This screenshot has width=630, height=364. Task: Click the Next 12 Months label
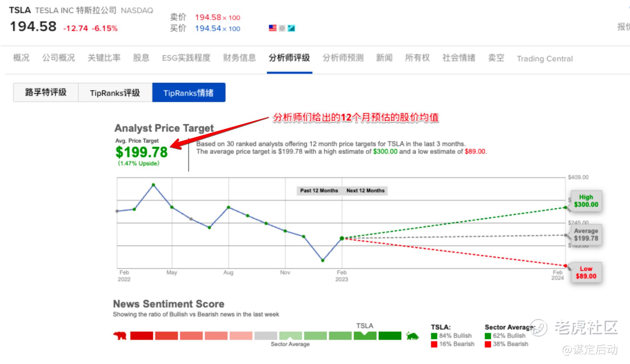click(365, 191)
